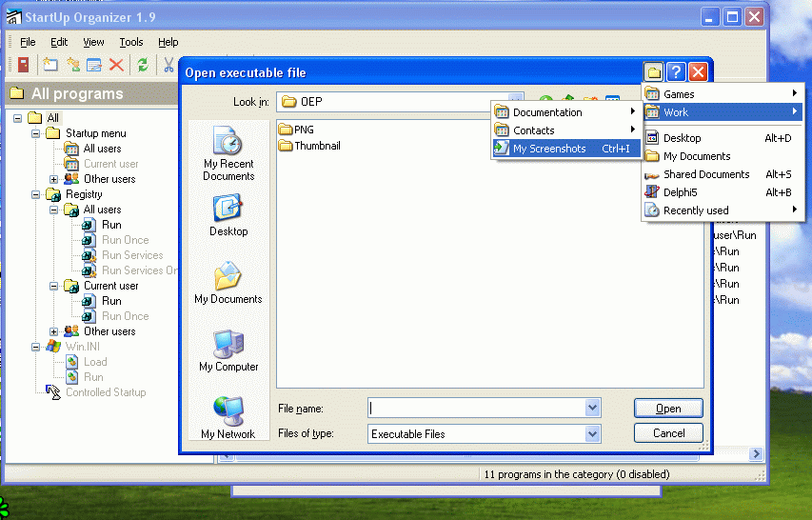Click the Cancel button
The width and height of the screenshot is (812, 520).
[x=668, y=433]
